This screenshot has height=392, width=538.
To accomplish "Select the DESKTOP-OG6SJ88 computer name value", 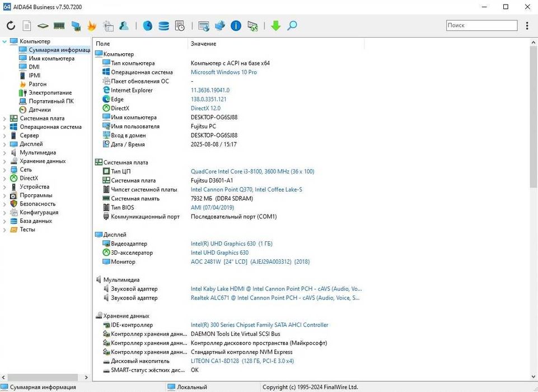I will coord(214,118).
